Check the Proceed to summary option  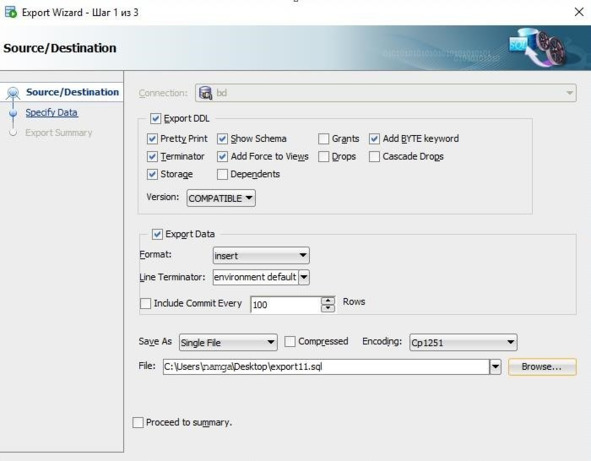pyautogui.click(x=138, y=422)
